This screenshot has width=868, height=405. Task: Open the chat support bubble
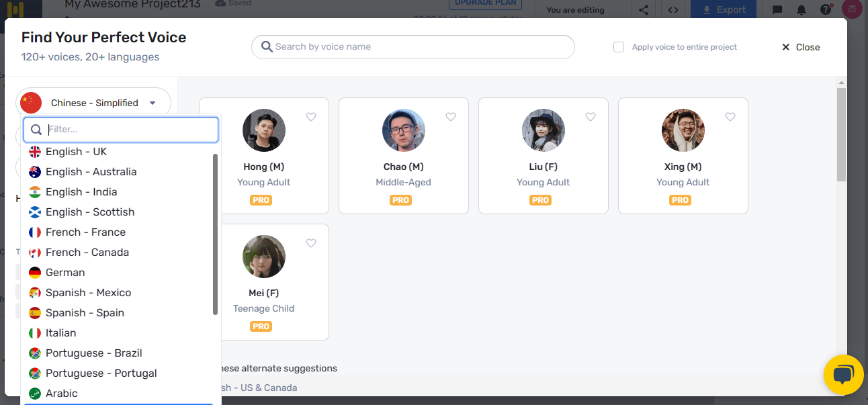point(843,375)
